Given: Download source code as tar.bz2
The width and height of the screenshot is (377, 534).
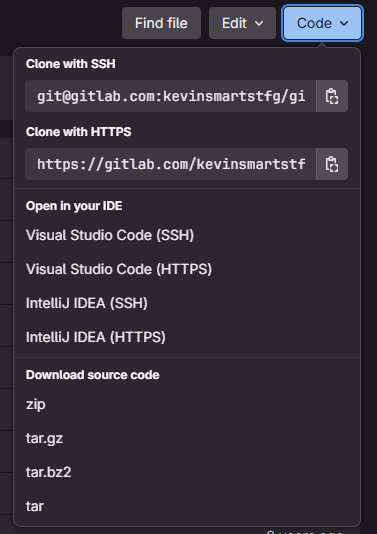Looking at the screenshot, I should (x=48, y=472).
